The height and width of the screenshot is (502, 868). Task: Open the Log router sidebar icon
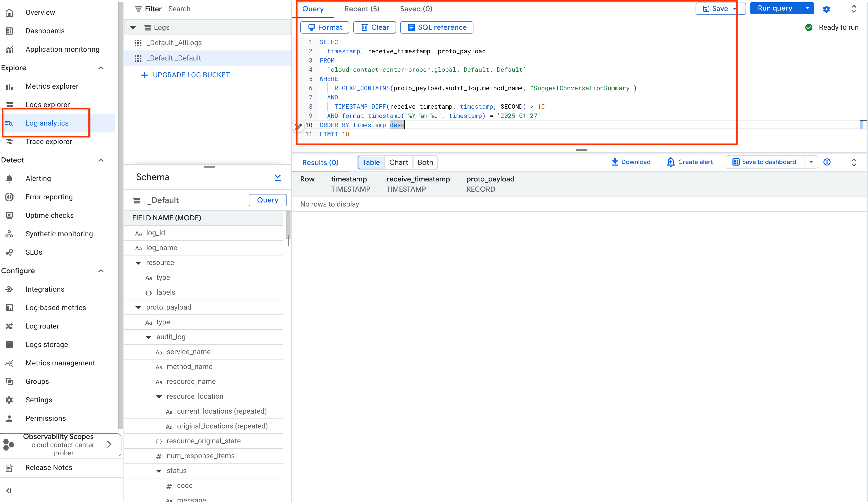[x=9, y=326]
